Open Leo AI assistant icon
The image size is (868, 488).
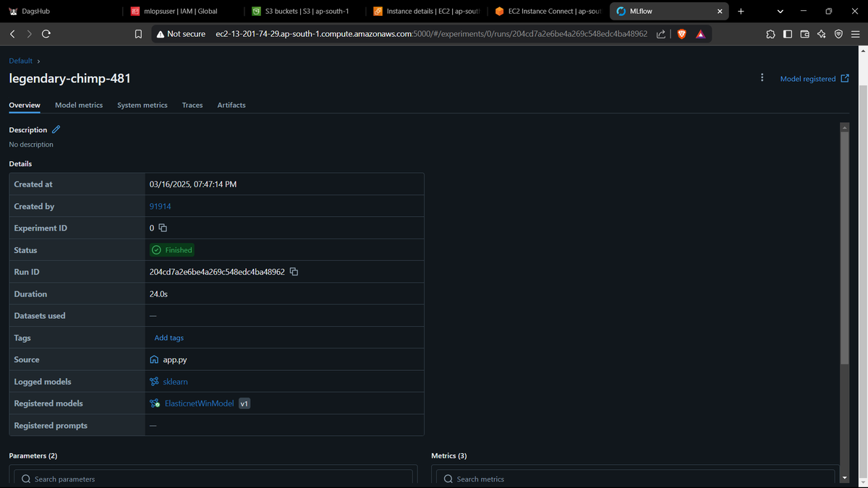(822, 34)
